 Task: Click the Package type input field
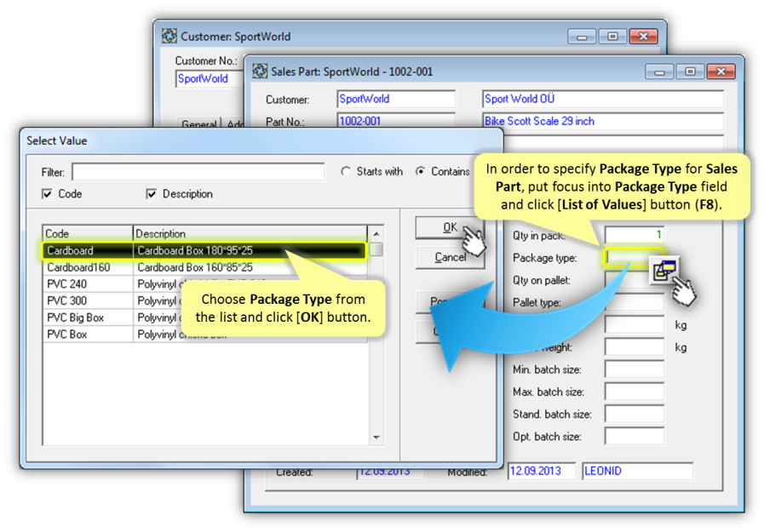point(634,257)
